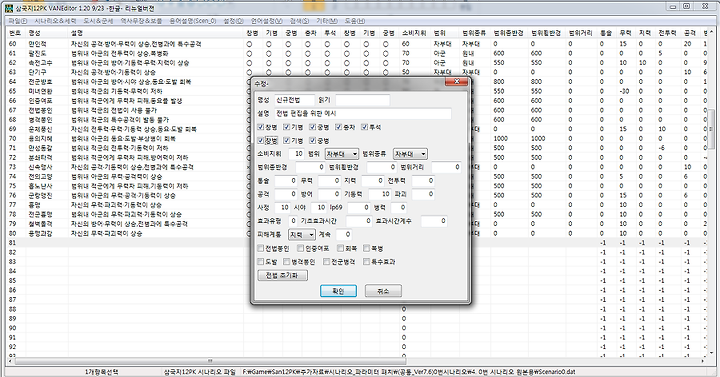Sort by the 번호 column header

click(16, 33)
